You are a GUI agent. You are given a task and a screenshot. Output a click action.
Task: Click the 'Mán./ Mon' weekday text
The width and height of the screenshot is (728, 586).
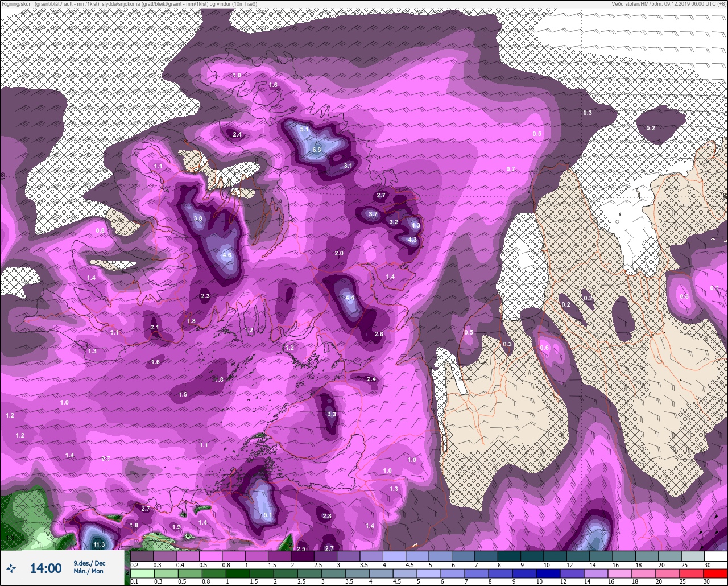[89, 571]
